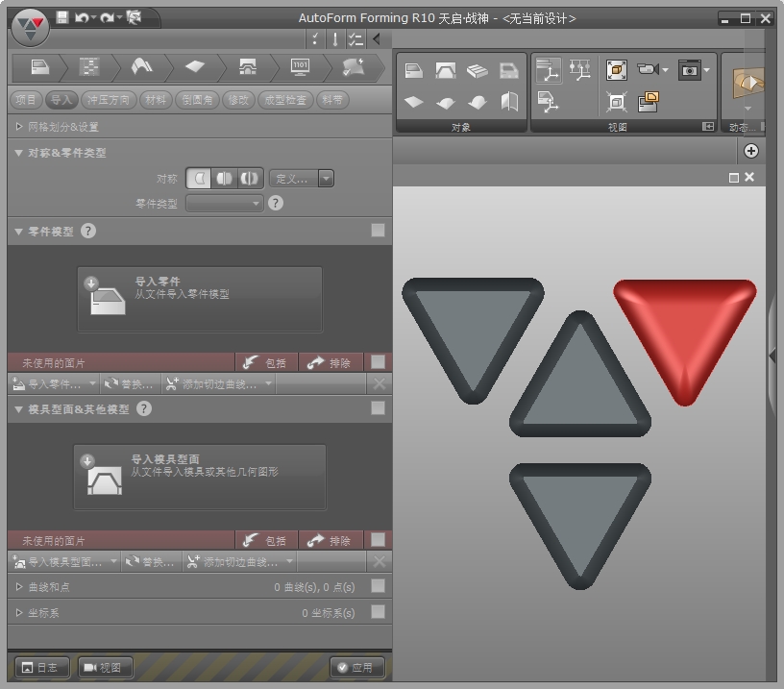Open the 零件类型 dropdown
The width and height of the screenshot is (784, 689).
click(224, 203)
